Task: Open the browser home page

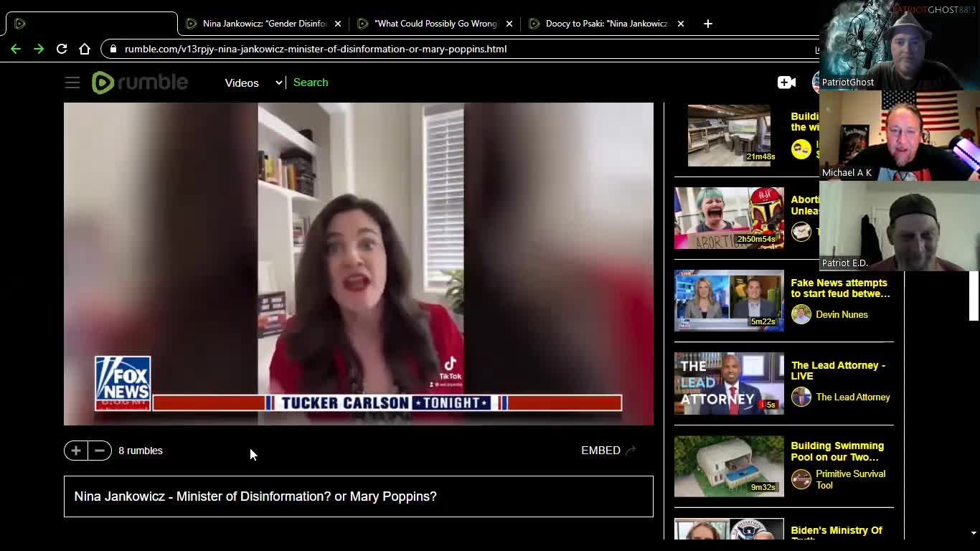Action: (x=85, y=49)
